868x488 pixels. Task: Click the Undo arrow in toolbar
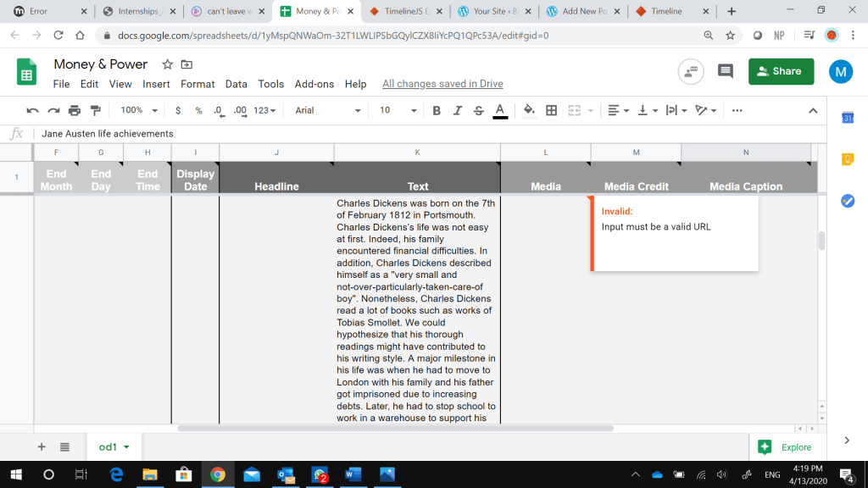point(33,110)
